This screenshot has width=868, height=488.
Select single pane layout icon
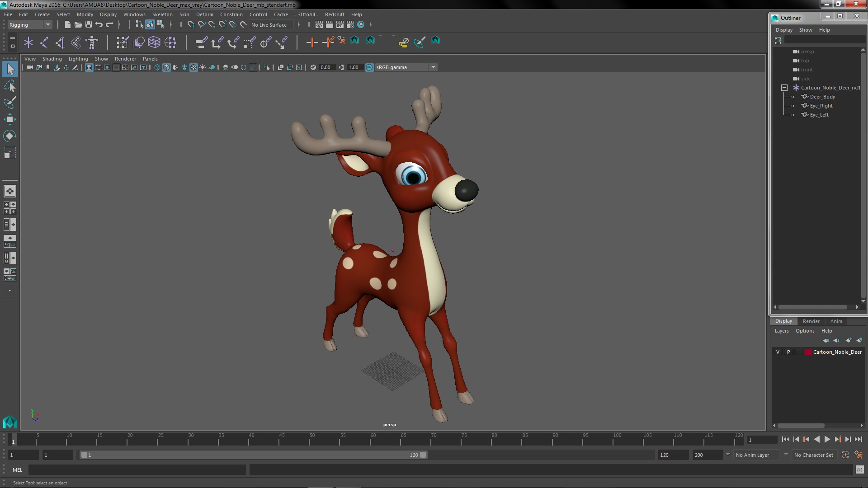[9, 191]
